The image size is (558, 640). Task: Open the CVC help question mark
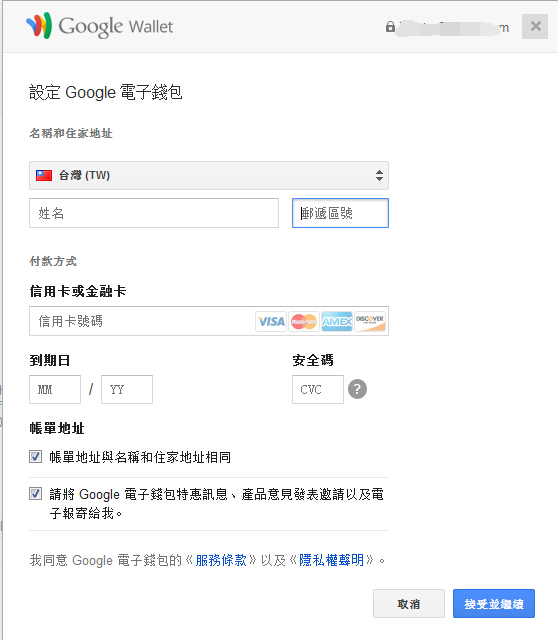tap(357, 389)
